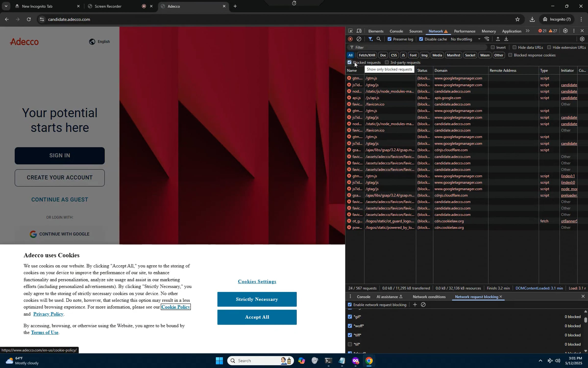588x368 pixels.
Task: Click the export HAR download icon
Action: pyautogui.click(x=506, y=39)
